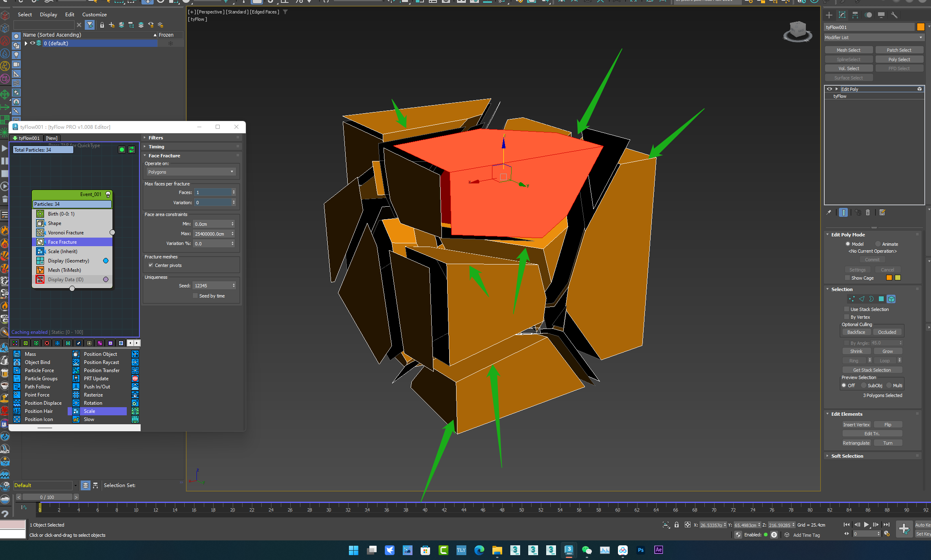Click Play Animation button
931x560 pixels.
pyautogui.click(x=866, y=525)
